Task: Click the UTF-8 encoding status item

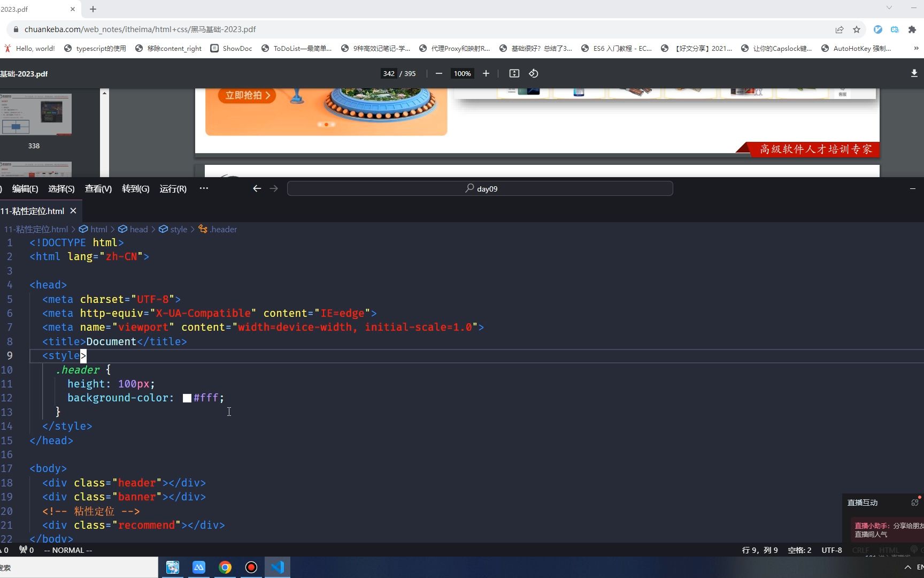Action: 831,550
